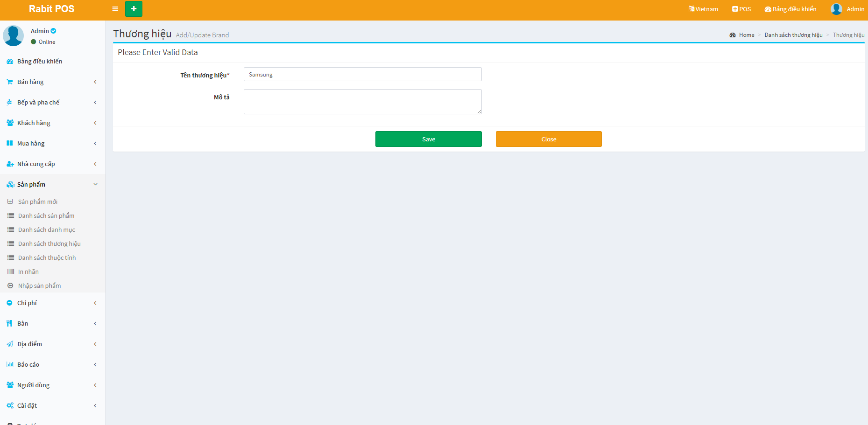Expand the Địa điểm chevron
Screen dimensions: 868x425
pos(95,344)
